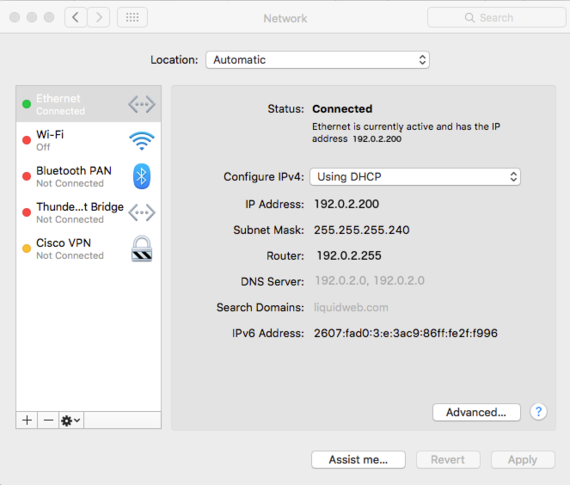Click the IP Address value 192.0.2.200
This screenshot has height=485, width=570.
pyautogui.click(x=346, y=204)
